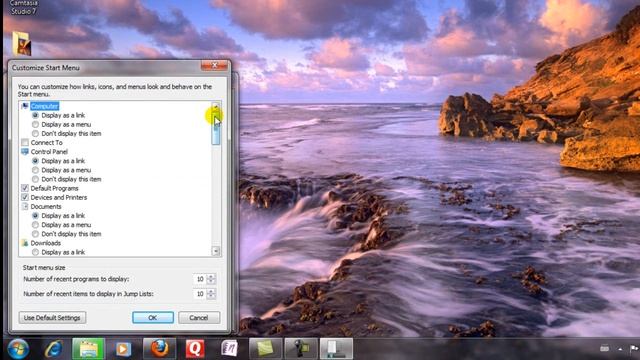
Task: Uncheck the Default Programs checkbox
Action: tap(25, 188)
